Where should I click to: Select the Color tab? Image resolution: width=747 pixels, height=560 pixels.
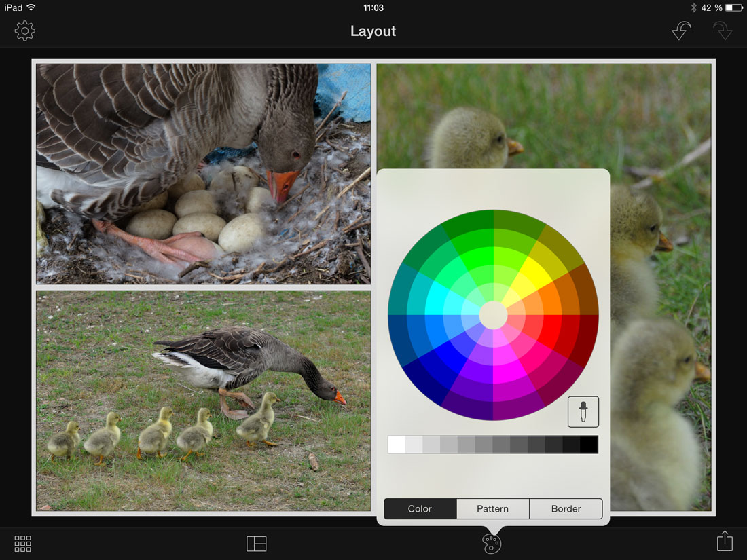tap(420, 508)
